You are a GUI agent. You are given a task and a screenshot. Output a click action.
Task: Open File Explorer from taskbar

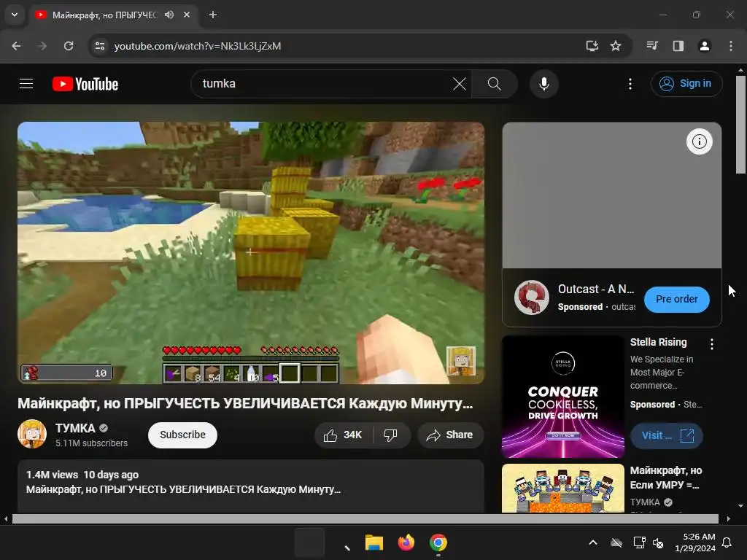click(x=374, y=542)
